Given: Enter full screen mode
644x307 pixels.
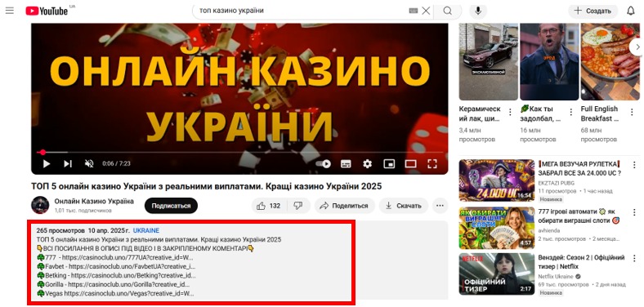Looking at the screenshot, I should tap(432, 164).
